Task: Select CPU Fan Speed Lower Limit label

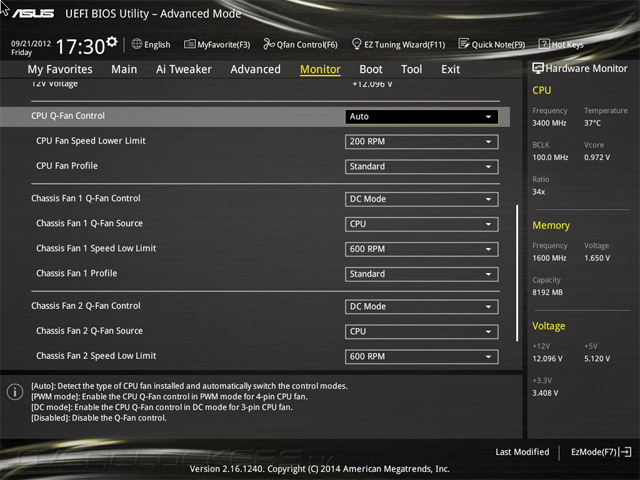Action: click(91, 141)
